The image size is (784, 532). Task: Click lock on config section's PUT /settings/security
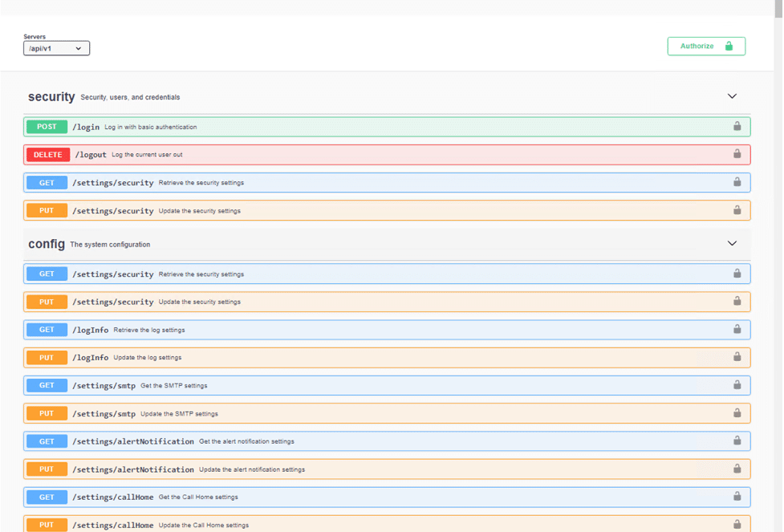[x=737, y=300]
